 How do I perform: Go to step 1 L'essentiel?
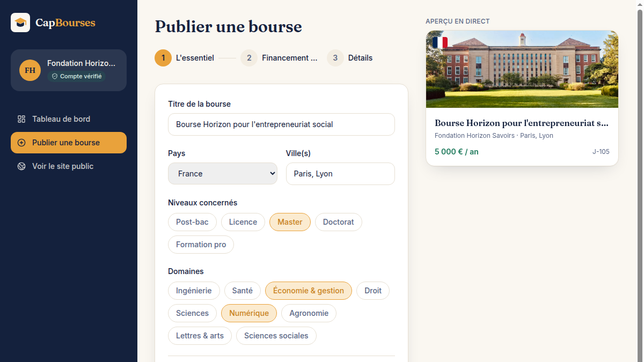point(185,58)
